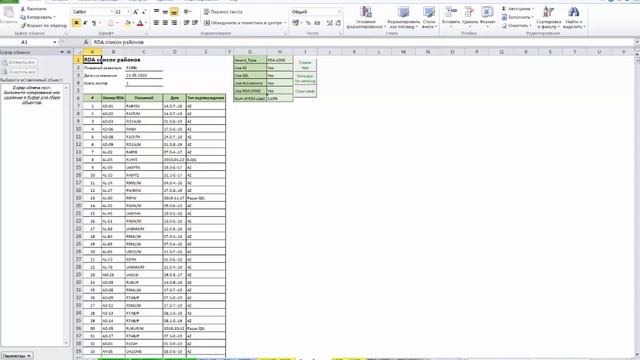This screenshot has height=360, width=640.
Task: Open the font color dropdown arrow
Action: (146, 23)
